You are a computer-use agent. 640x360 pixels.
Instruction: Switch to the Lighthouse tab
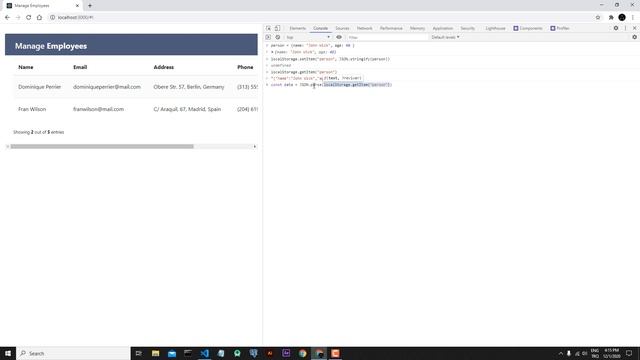(x=495, y=28)
